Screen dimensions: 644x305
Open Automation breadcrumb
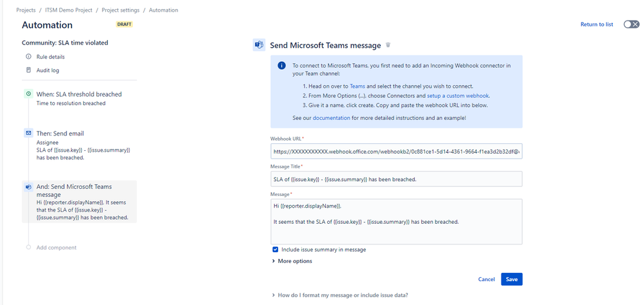tap(163, 10)
